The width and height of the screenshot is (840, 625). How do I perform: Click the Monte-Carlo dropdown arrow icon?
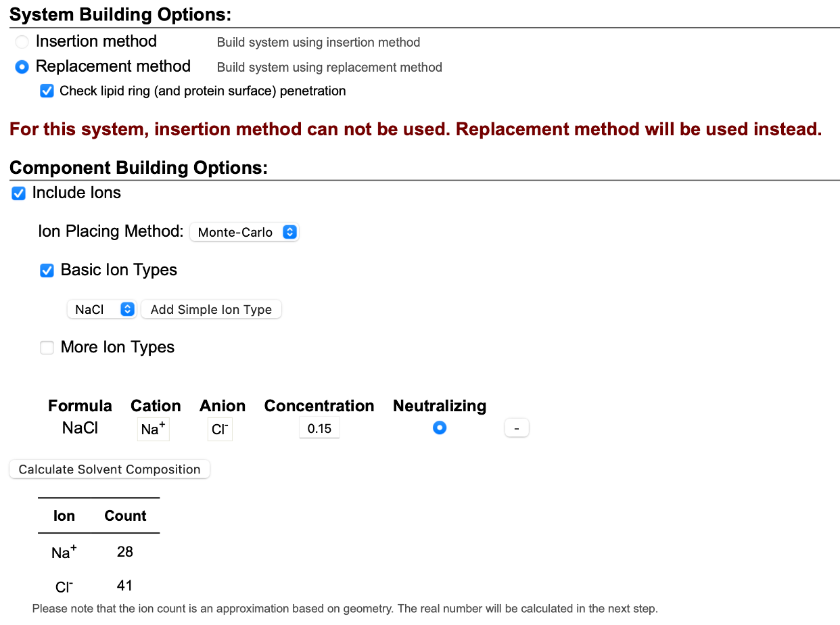click(289, 232)
